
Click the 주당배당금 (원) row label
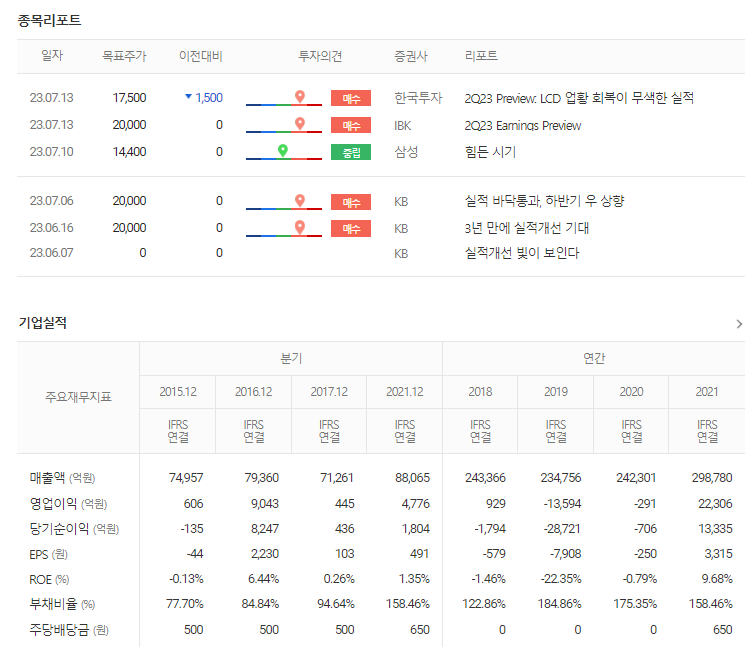click(69, 630)
